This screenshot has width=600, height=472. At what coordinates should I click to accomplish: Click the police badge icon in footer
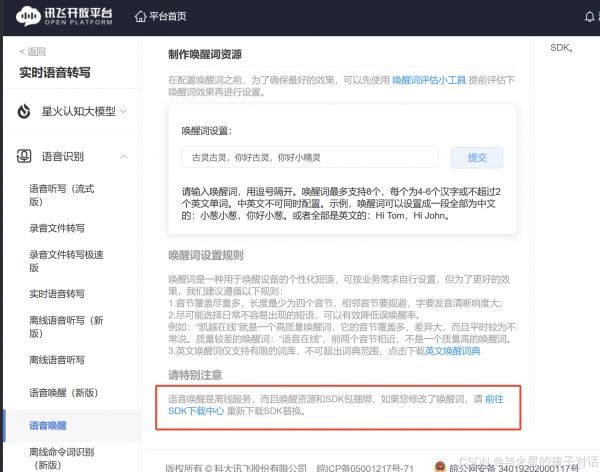coord(440,467)
